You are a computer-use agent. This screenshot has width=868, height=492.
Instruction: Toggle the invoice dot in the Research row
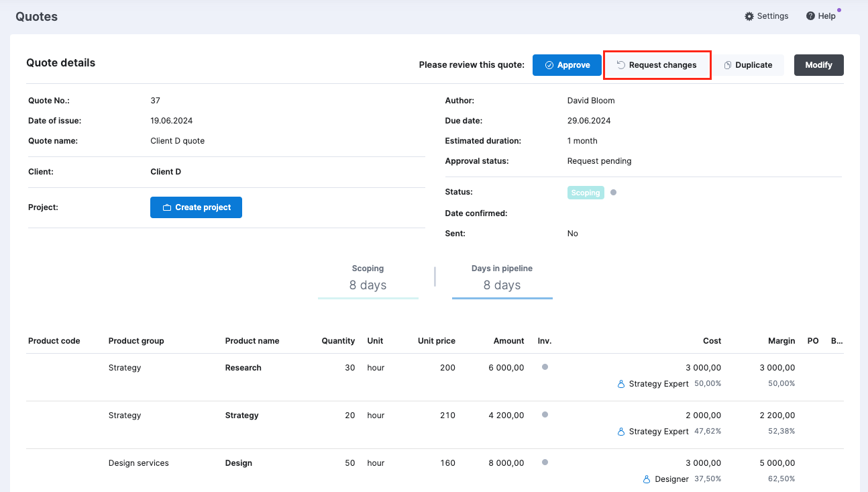tap(545, 367)
